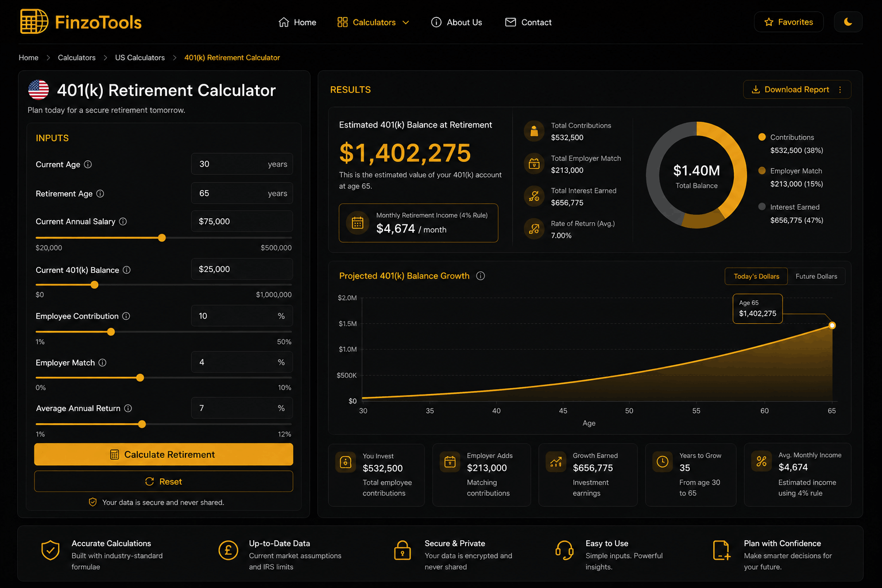
Task: Click 401(k) Retirement Calculator breadcrumb
Action: (232, 57)
